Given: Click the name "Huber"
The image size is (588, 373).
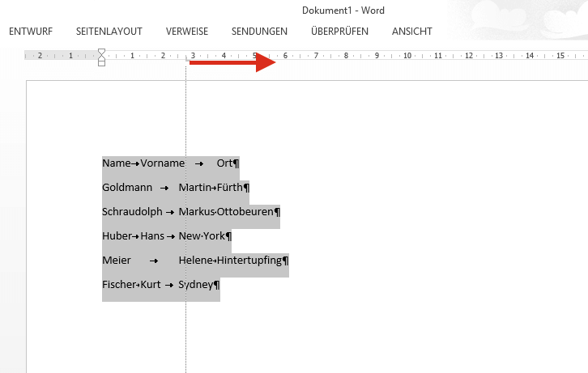Looking at the screenshot, I should coord(117,236).
